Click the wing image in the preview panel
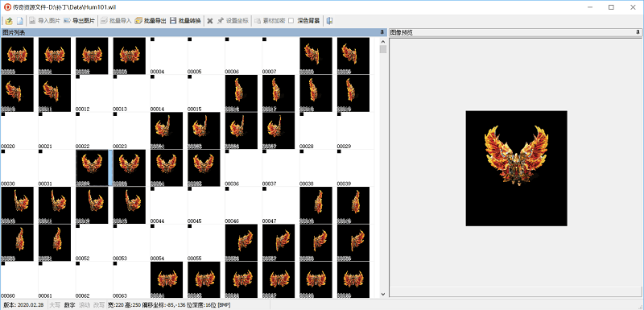This screenshot has width=644, height=310. 516,168
